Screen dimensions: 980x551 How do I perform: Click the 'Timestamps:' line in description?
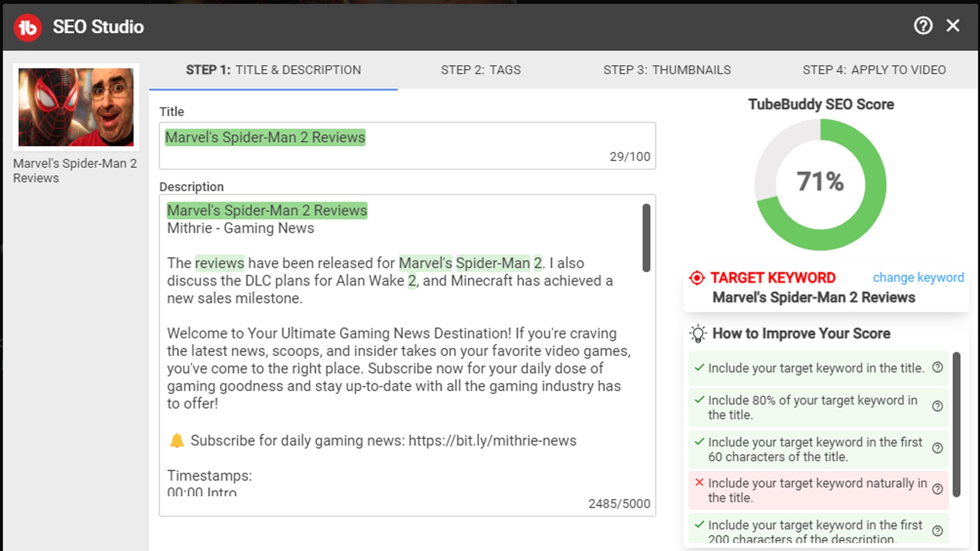pyautogui.click(x=209, y=475)
